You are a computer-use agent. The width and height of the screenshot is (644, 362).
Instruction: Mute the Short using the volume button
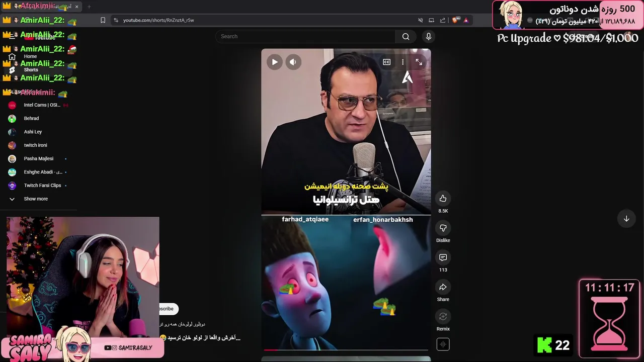293,62
